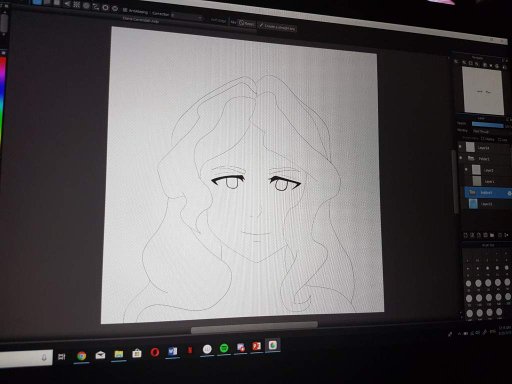Adjust the layer Opacity slider
The image size is (512, 384).
tap(487, 125)
